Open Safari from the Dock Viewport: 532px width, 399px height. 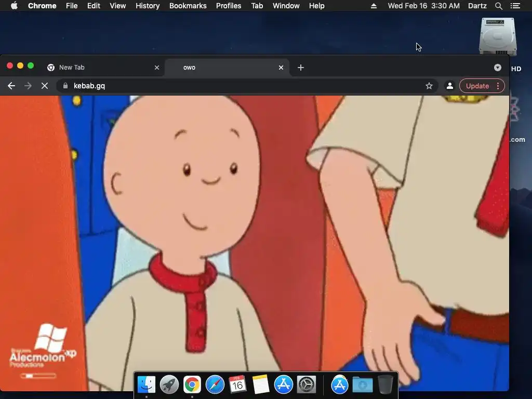click(x=215, y=385)
